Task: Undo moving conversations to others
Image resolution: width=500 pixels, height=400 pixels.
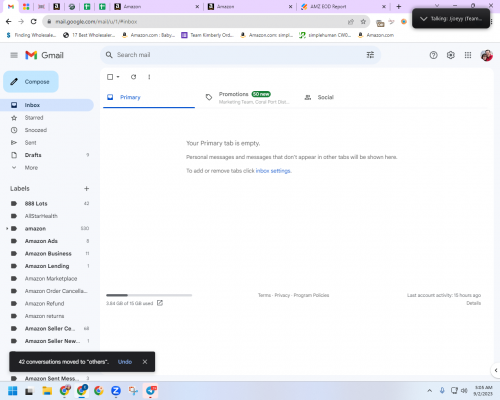Action: [x=125, y=362]
